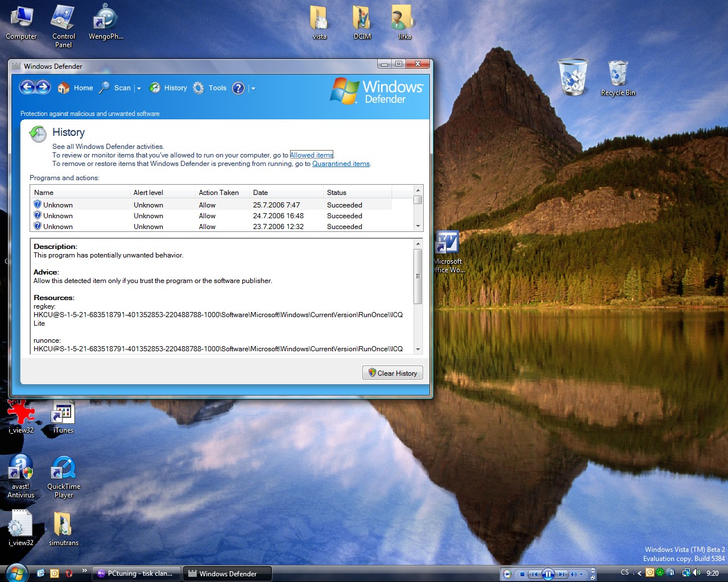Select the Unknown entry dated 25.7.2006 7:47

click(x=211, y=205)
